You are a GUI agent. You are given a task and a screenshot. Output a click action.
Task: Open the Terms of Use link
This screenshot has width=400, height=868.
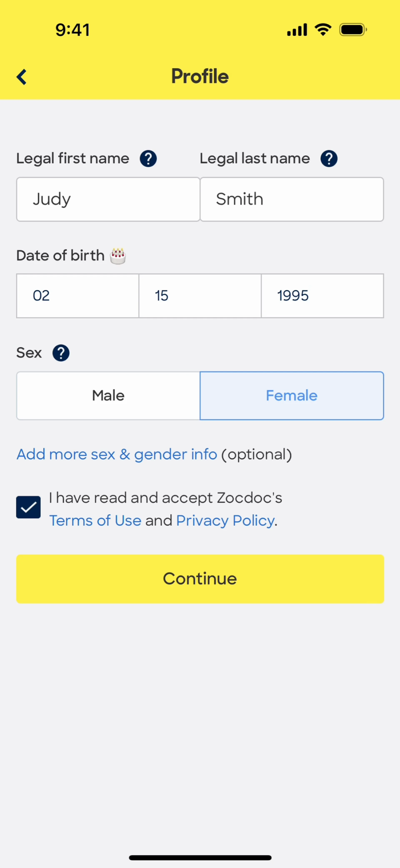pyautogui.click(x=95, y=521)
